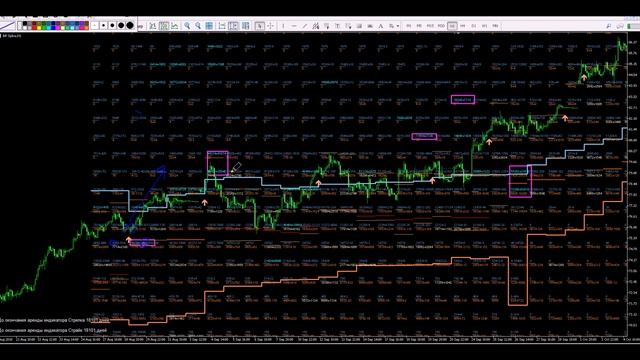
Task: Pick the second-largest pen thickness dot
Action: click(121, 25)
